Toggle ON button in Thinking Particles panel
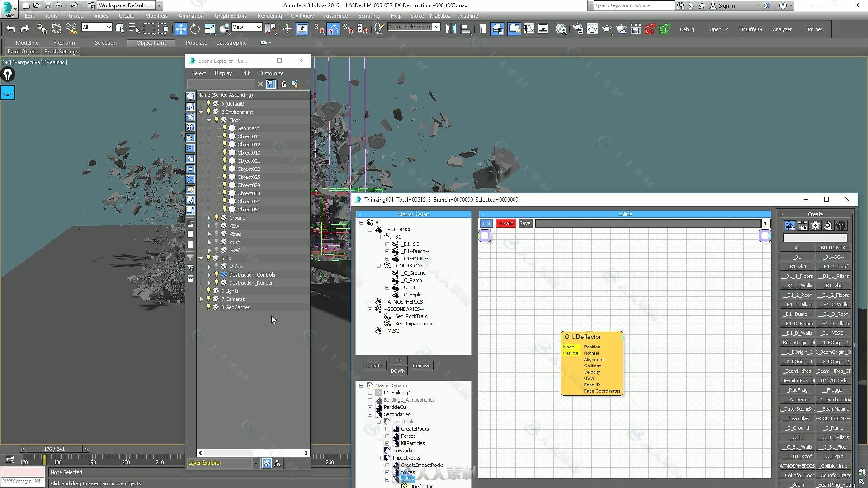The image size is (868, 488). point(486,223)
